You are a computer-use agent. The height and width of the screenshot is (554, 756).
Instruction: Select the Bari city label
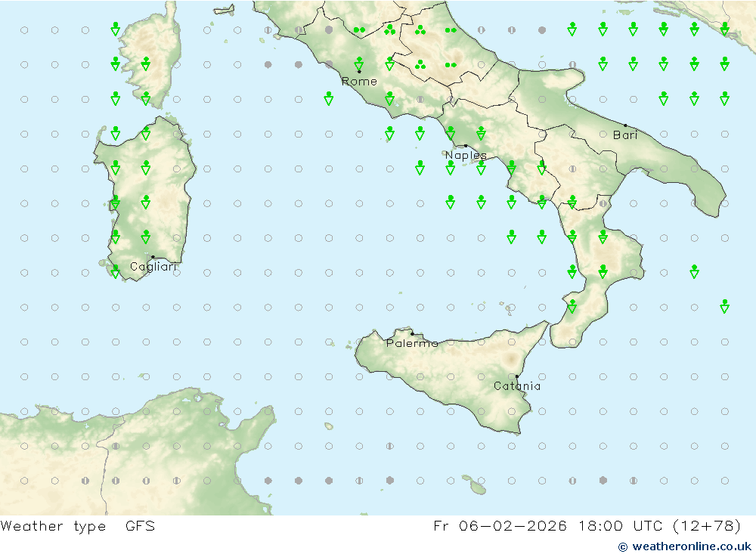click(x=625, y=135)
